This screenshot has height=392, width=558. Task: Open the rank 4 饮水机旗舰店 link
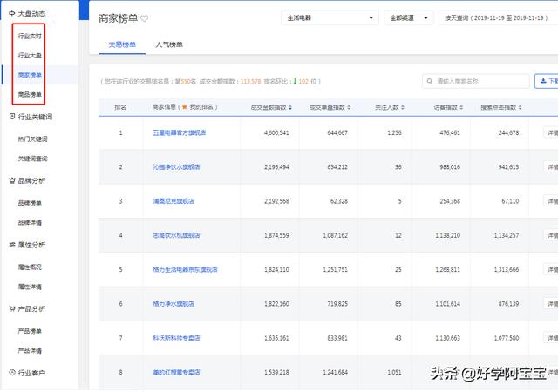[176, 235]
